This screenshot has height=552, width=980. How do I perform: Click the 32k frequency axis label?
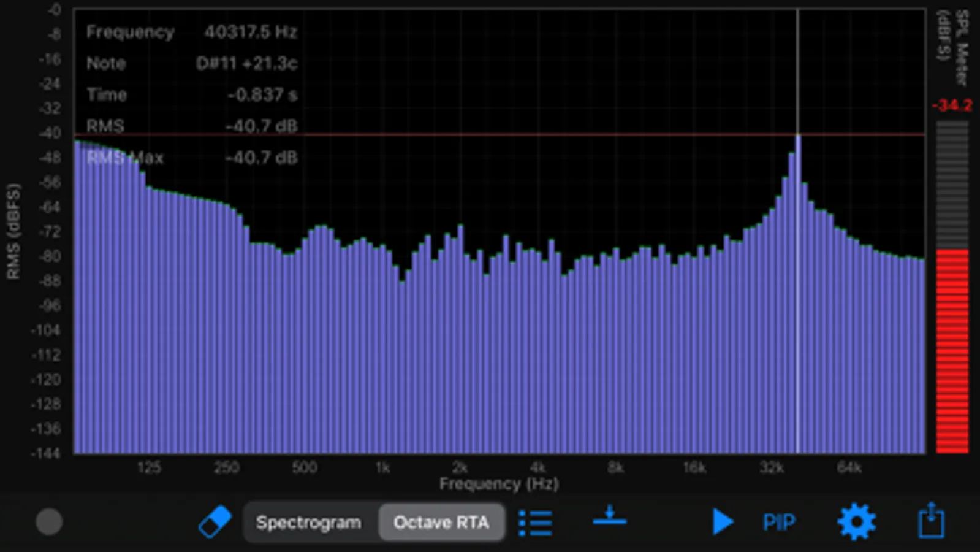click(772, 468)
